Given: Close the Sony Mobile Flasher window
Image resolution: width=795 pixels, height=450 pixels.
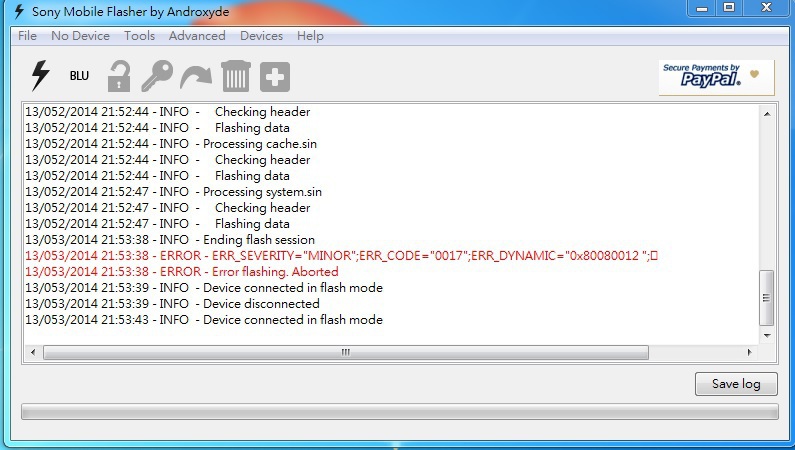Looking at the screenshot, I should click(x=767, y=8).
